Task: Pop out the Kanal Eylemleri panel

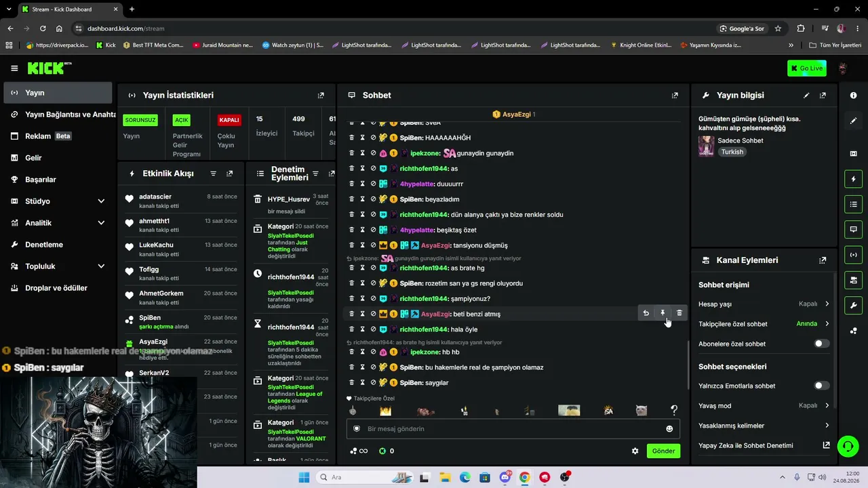Action: point(823,260)
